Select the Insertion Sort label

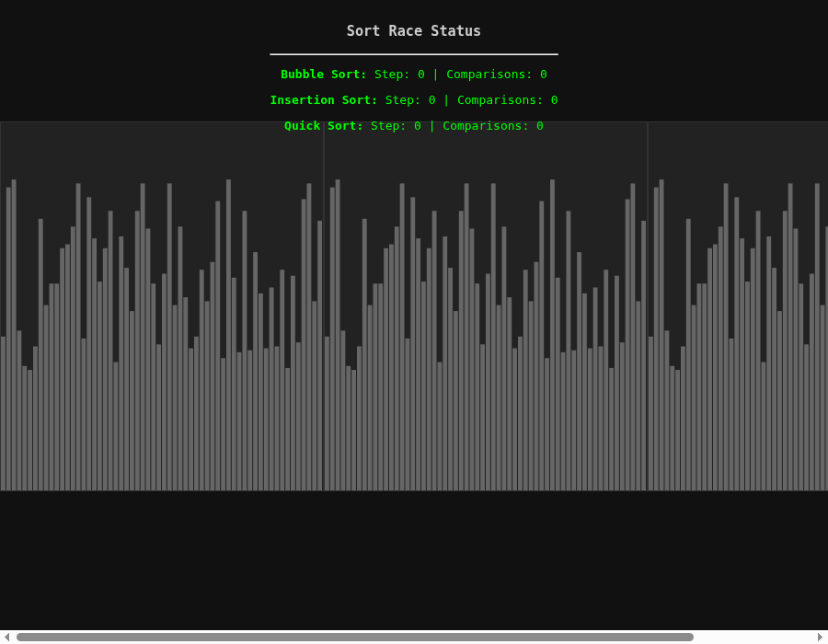(324, 100)
